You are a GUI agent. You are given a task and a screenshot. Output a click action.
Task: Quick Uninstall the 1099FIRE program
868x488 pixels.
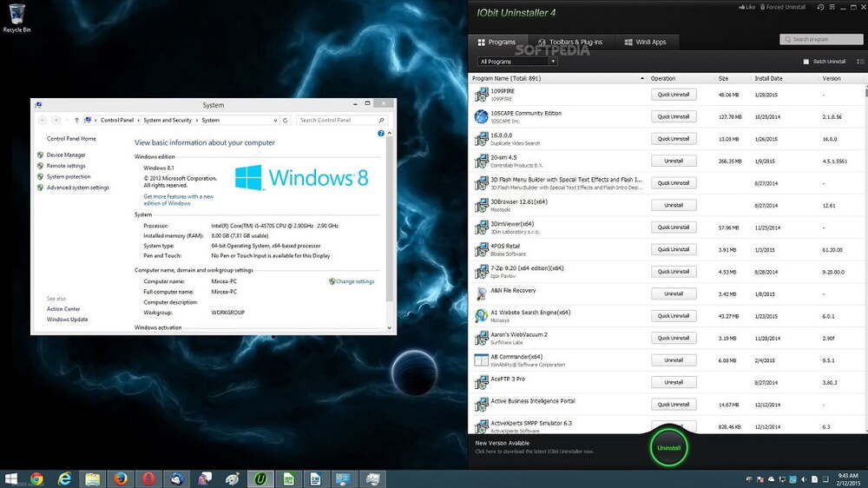coord(674,95)
